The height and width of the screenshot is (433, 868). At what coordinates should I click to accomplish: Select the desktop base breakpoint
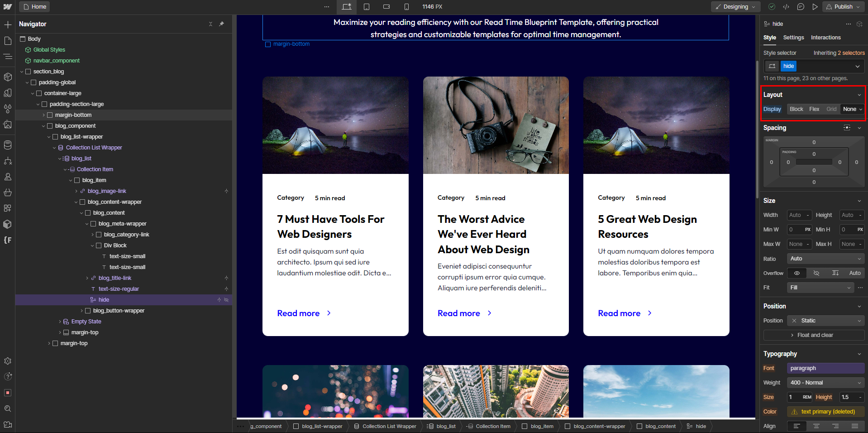(347, 7)
